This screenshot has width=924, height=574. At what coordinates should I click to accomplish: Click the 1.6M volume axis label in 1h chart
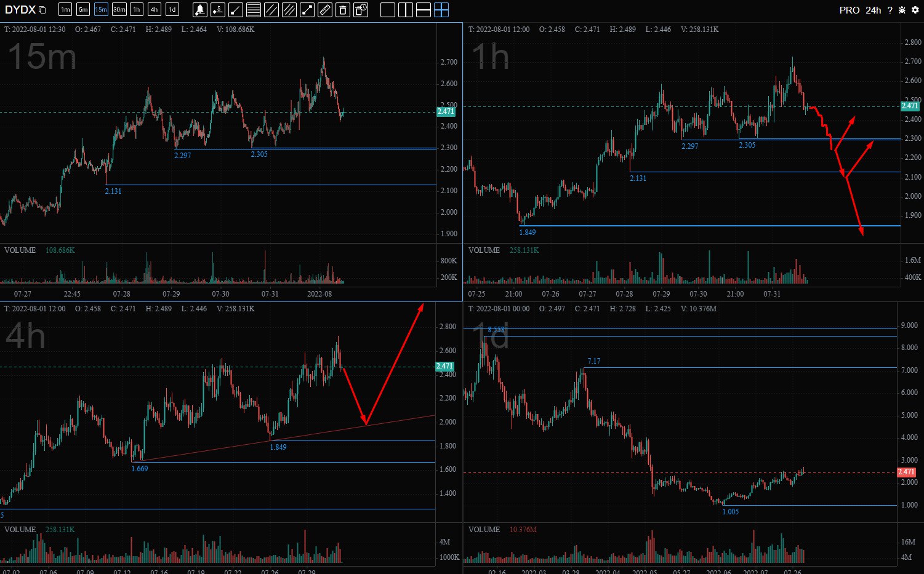point(913,260)
